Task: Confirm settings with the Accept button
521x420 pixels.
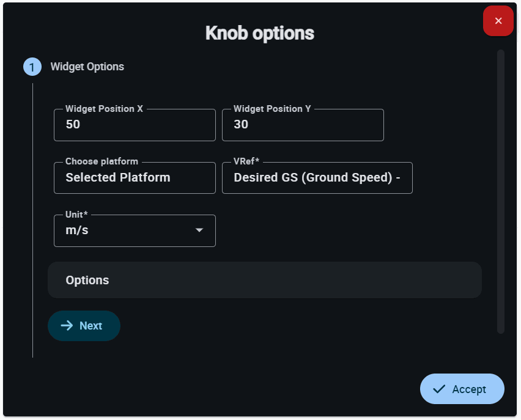Action: 462,389
